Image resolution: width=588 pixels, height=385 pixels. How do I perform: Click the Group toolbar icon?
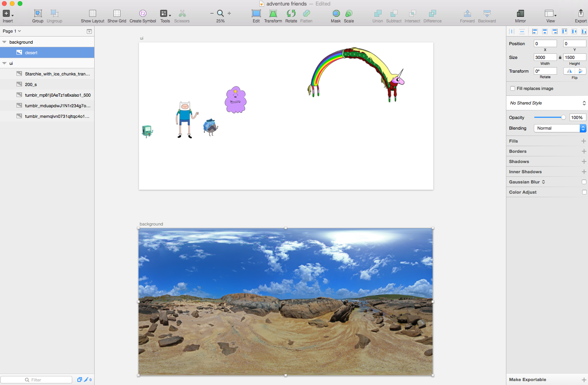pyautogui.click(x=38, y=13)
